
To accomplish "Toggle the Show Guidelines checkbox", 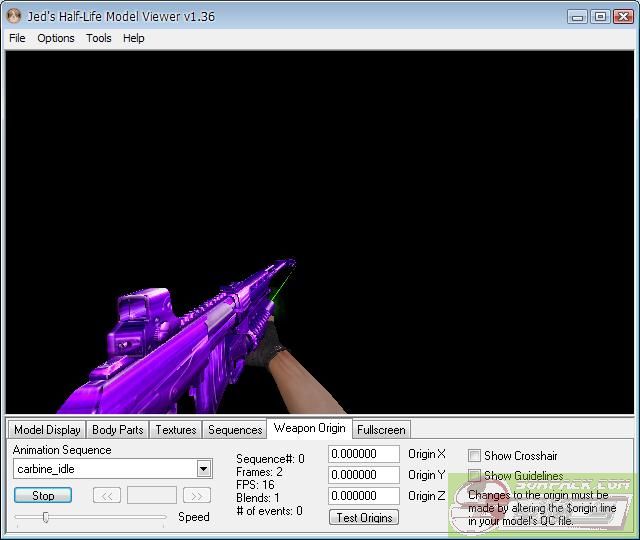I will [475, 476].
